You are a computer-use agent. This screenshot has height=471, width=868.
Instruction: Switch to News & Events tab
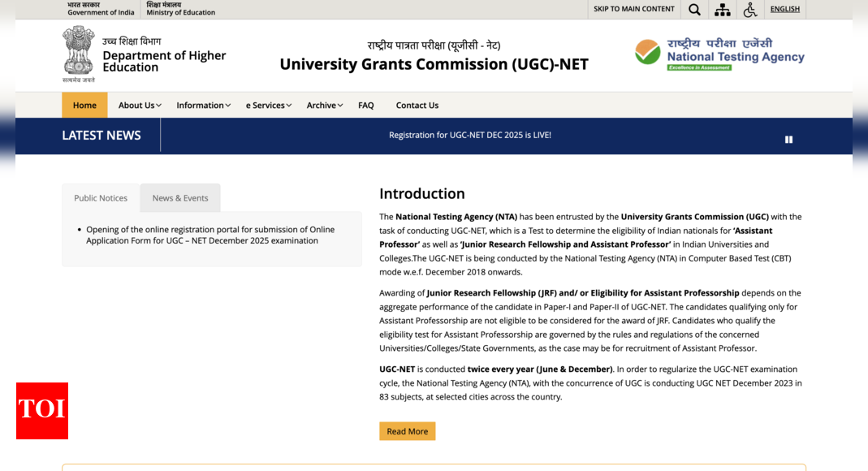pos(180,198)
